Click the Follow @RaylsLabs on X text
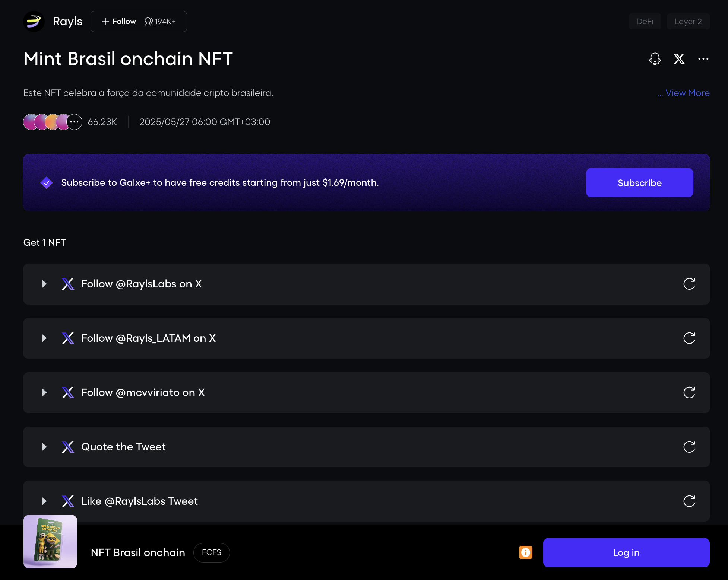The height and width of the screenshot is (580, 728). [x=142, y=284]
